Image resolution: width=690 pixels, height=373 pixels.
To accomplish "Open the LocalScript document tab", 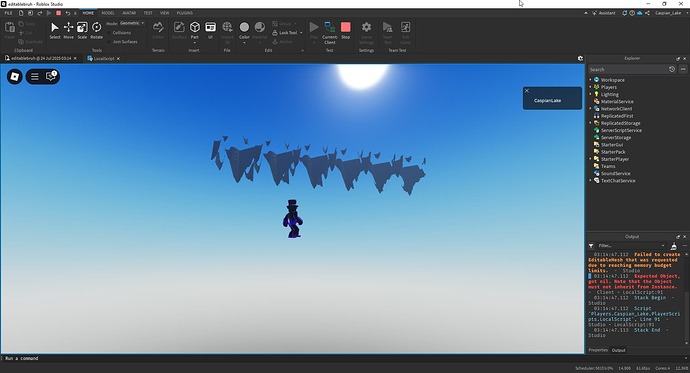I will (104, 59).
